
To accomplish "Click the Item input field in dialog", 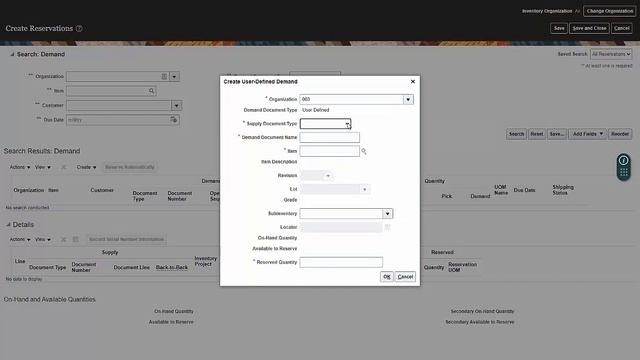I will pos(330,151).
